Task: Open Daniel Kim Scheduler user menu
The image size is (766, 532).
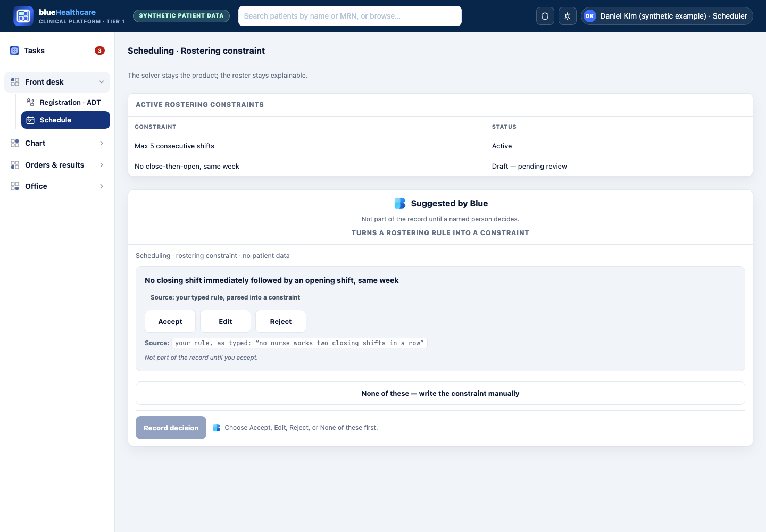Action: tap(667, 16)
